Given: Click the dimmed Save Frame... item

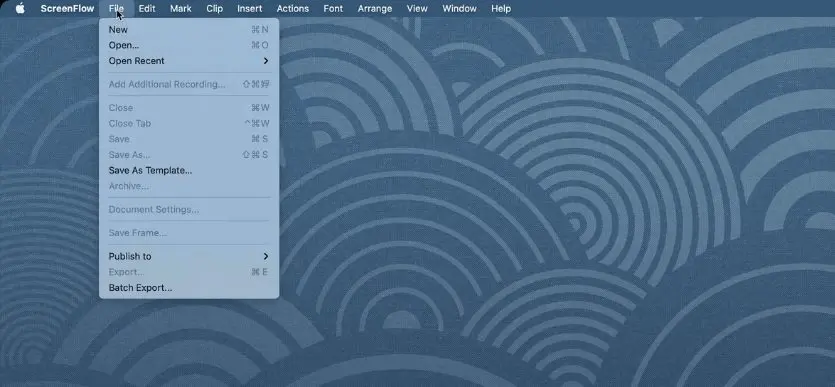Looking at the screenshot, I should click(x=189, y=233).
